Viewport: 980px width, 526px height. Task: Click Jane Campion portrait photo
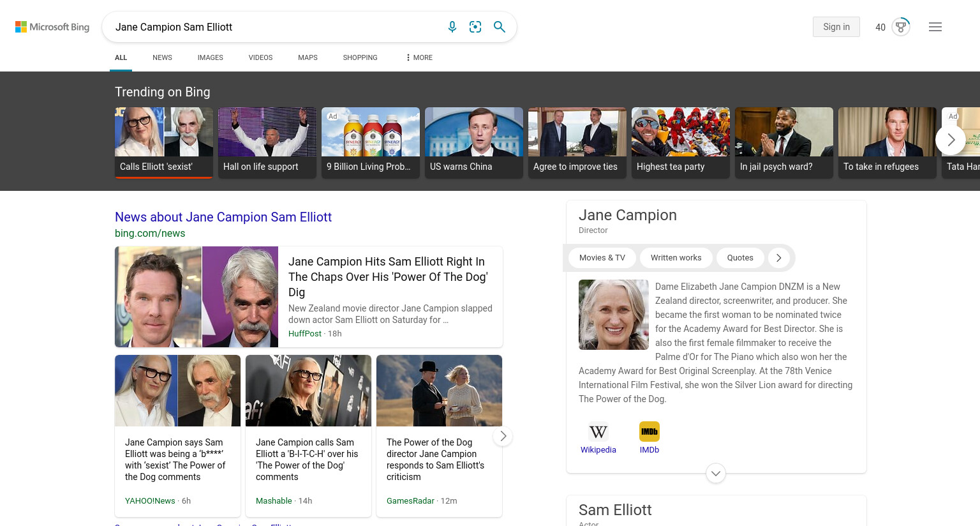tap(614, 315)
